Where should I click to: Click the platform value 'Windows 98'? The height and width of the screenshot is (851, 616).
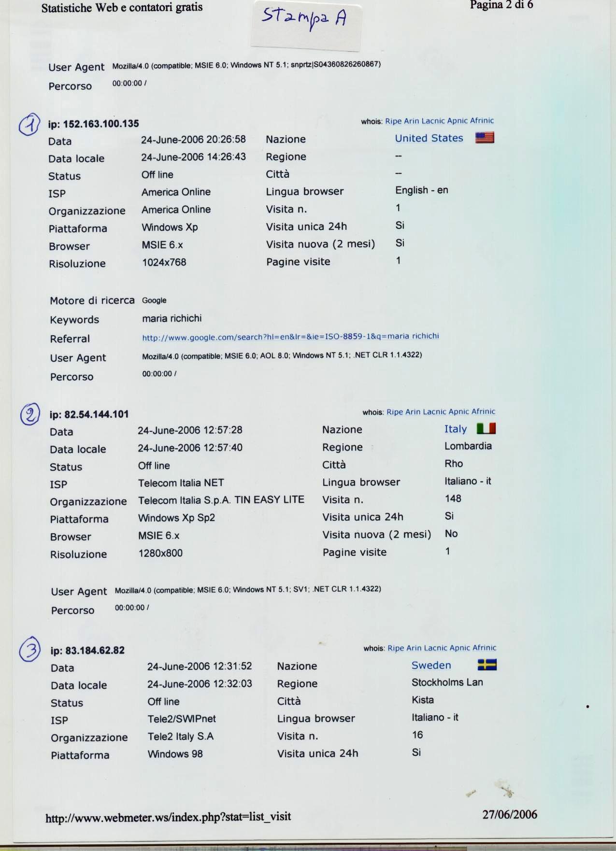click(175, 754)
